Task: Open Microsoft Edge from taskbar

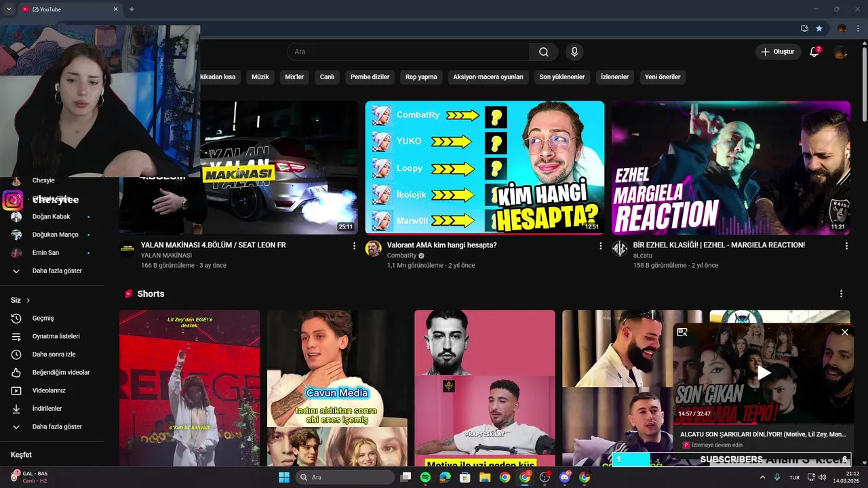Action: tap(445, 477)
